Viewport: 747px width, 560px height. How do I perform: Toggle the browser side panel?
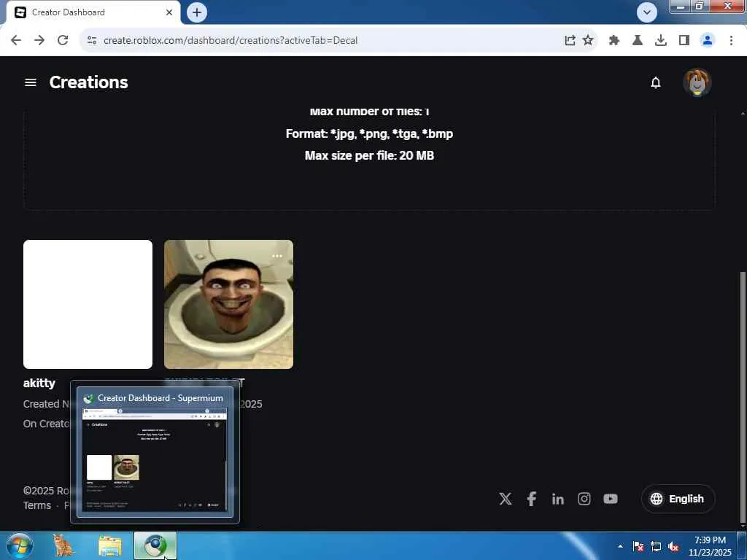pos(684,41)
